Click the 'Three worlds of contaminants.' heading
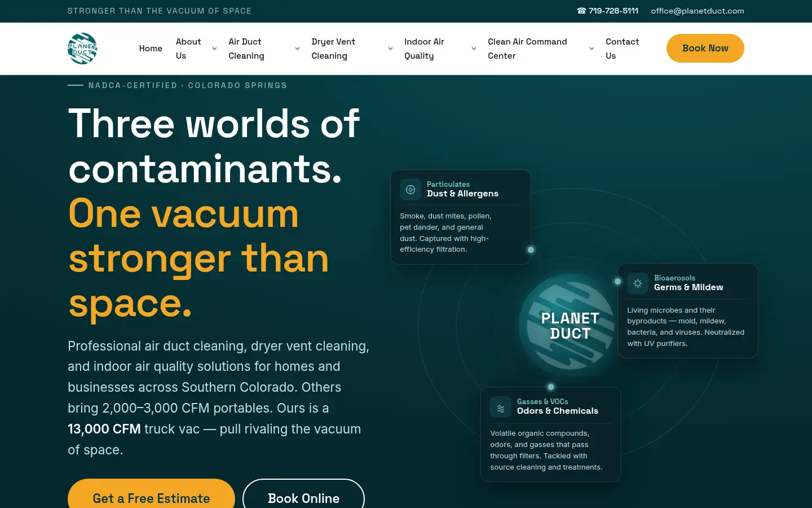The image size is (812, 508). (214, 146)
